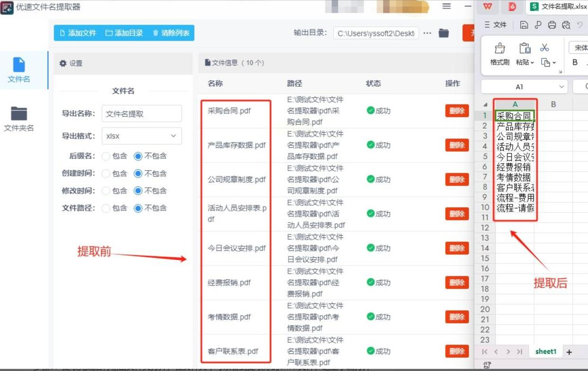This screenshot has width=588, height=371.
Task: Add a new sheet with plus button
Action: pyautogui.click(x=569, y=352)
